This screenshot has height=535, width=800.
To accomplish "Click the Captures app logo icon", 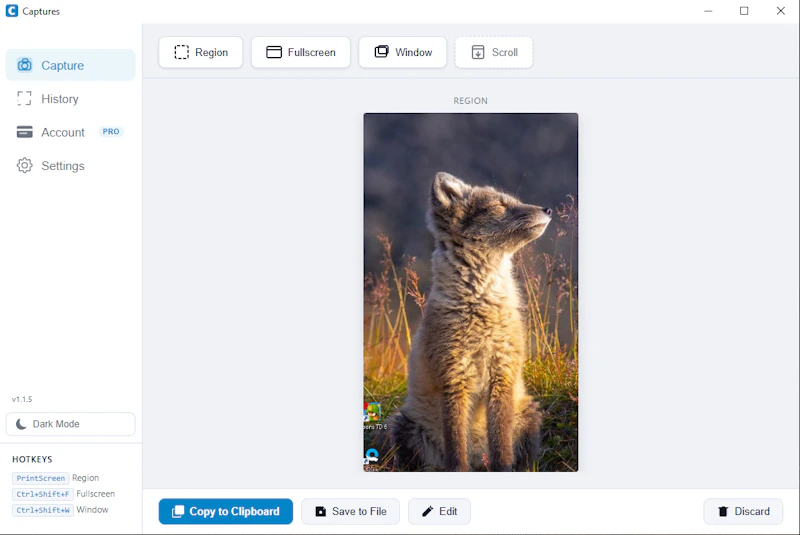I will tap(12, 11).
